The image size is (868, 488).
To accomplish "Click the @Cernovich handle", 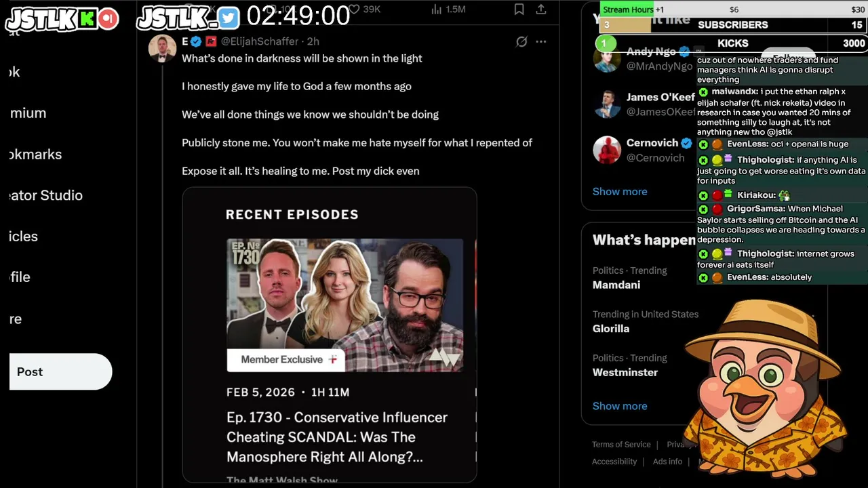I will [656, 158].
